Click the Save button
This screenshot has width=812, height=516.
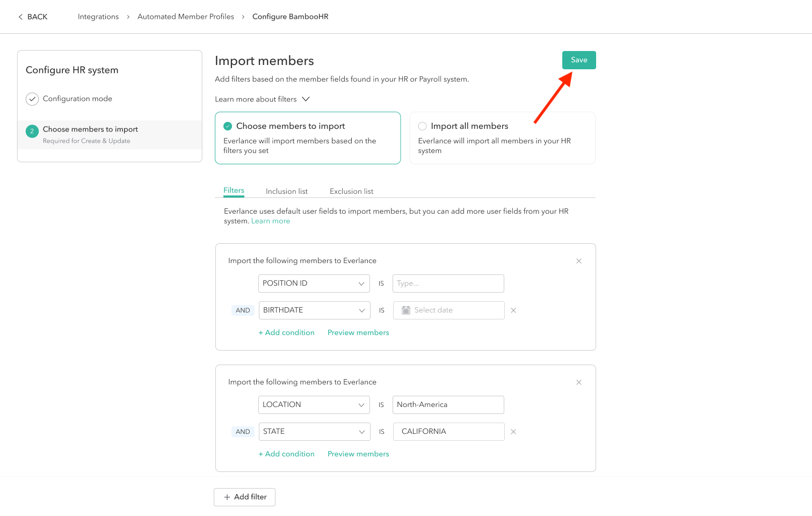point(578,60)
